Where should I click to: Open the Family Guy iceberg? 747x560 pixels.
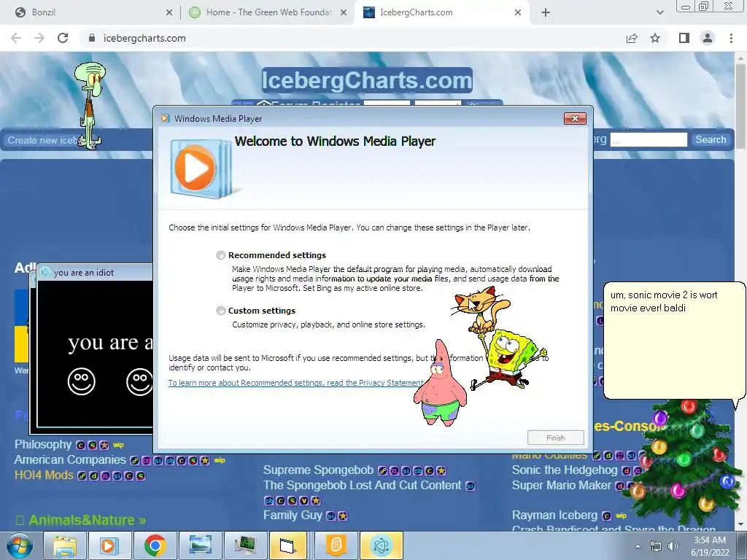coord(293,516)
